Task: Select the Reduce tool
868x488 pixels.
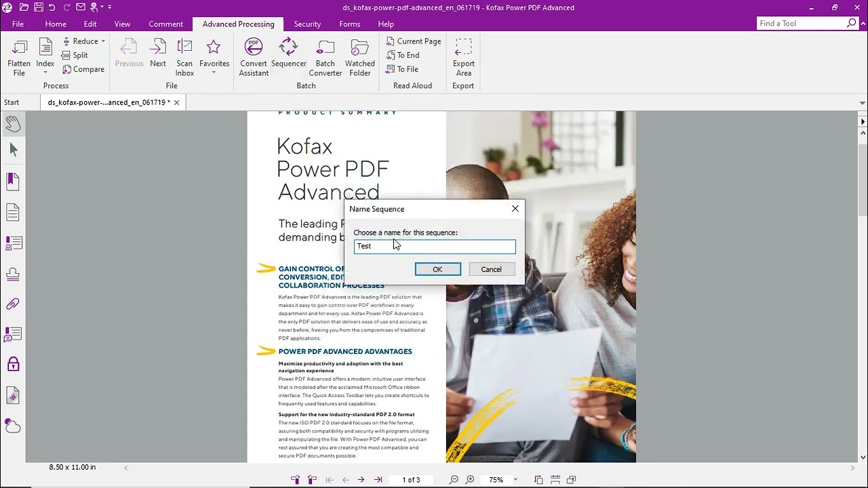Action: pyautogui.click(x=80, y=41)
